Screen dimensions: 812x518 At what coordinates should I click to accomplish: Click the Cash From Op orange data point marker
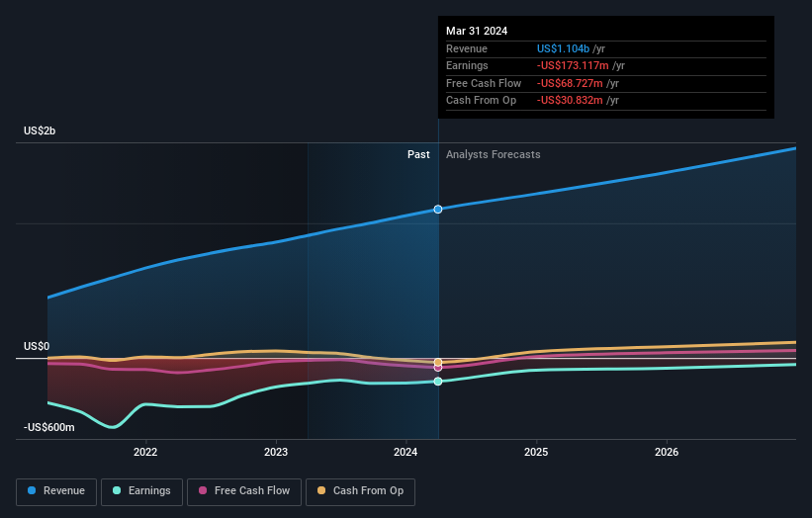[438, 362]
